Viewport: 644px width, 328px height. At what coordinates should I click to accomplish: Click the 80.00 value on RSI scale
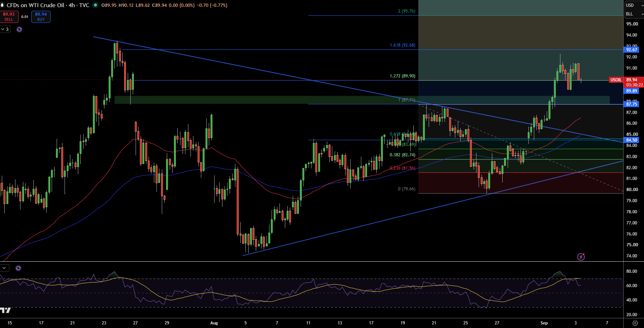pyautogui.click(x=632, y=271)
